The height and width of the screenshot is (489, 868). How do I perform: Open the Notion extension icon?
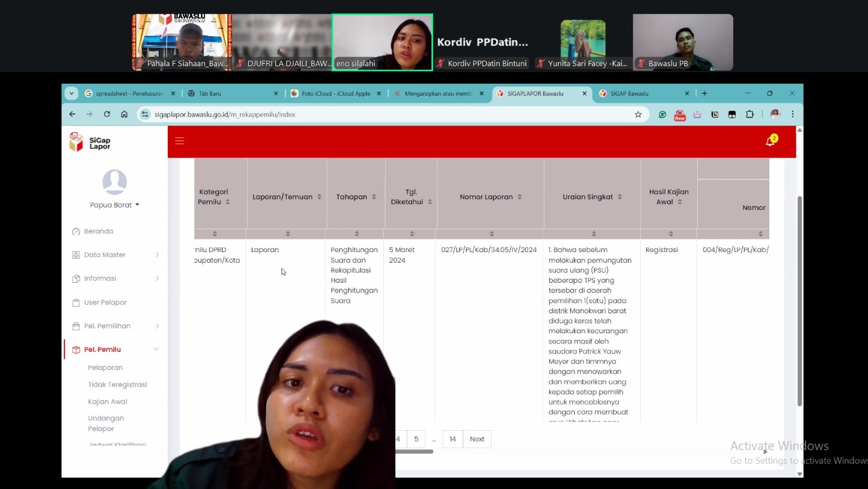[715, 114]
